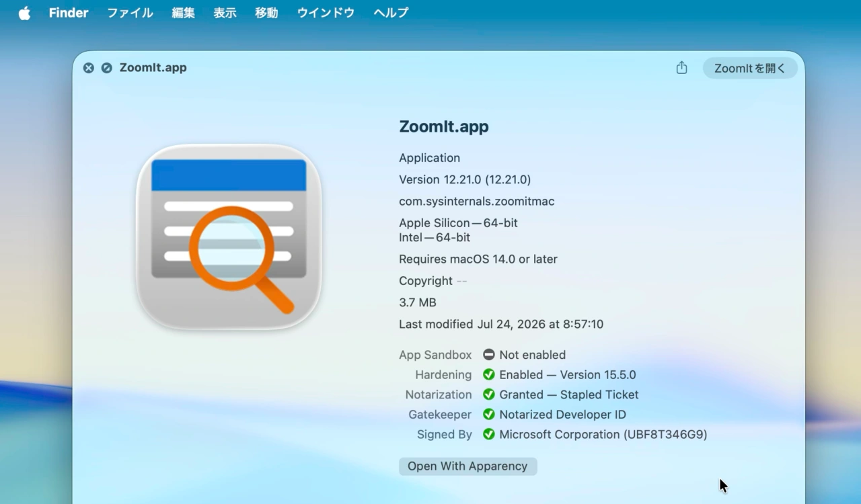The height and width of the screenshot is (504, 861).
Task: Click the Copyright line
Action: point(433,281)
